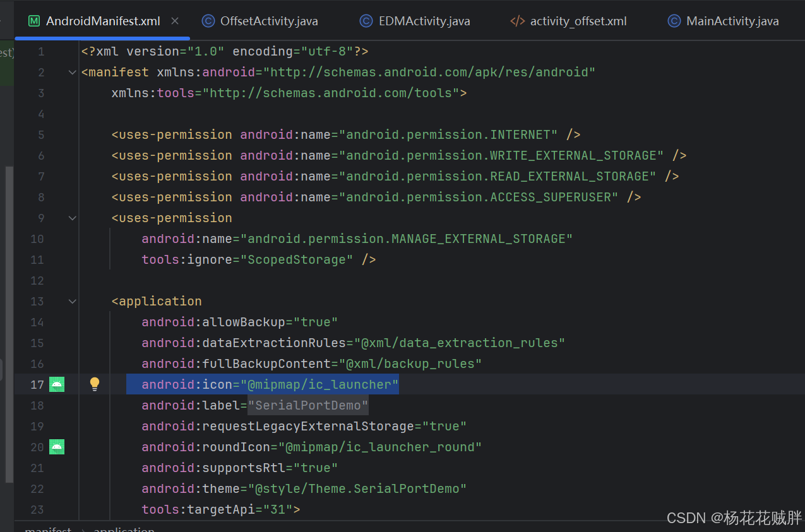Viewport: 805px width, 532px height.
Task: Click the android:allowBackup attribute
Action: coord(240,322)
